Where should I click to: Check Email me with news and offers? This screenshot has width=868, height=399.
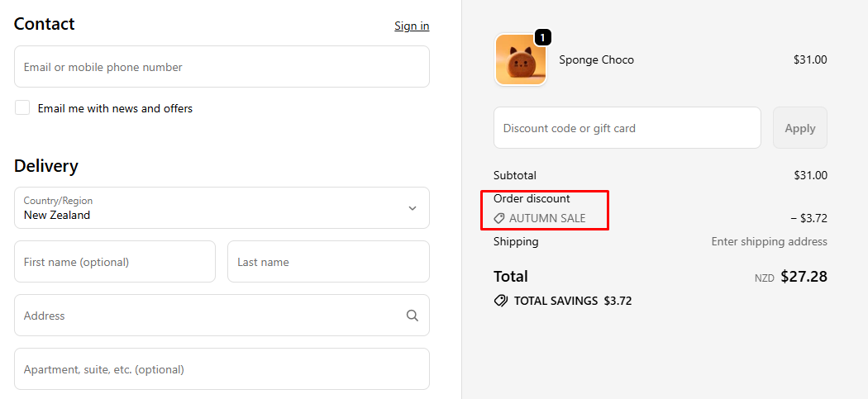(x=22, y=108)
